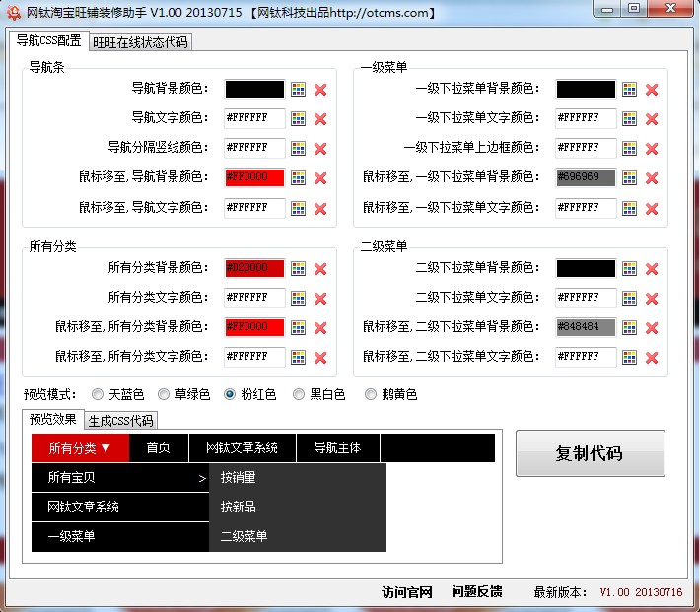Clear 鼠标移至,导航背景颜色 with red X
This screenshot has height=612, width=700.
(320, 178)
